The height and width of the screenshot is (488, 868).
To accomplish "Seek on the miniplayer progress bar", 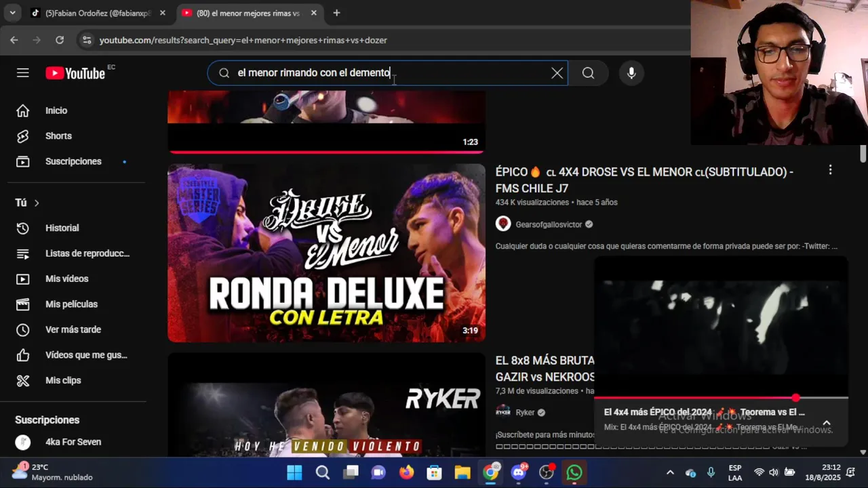I will point(721,398).
